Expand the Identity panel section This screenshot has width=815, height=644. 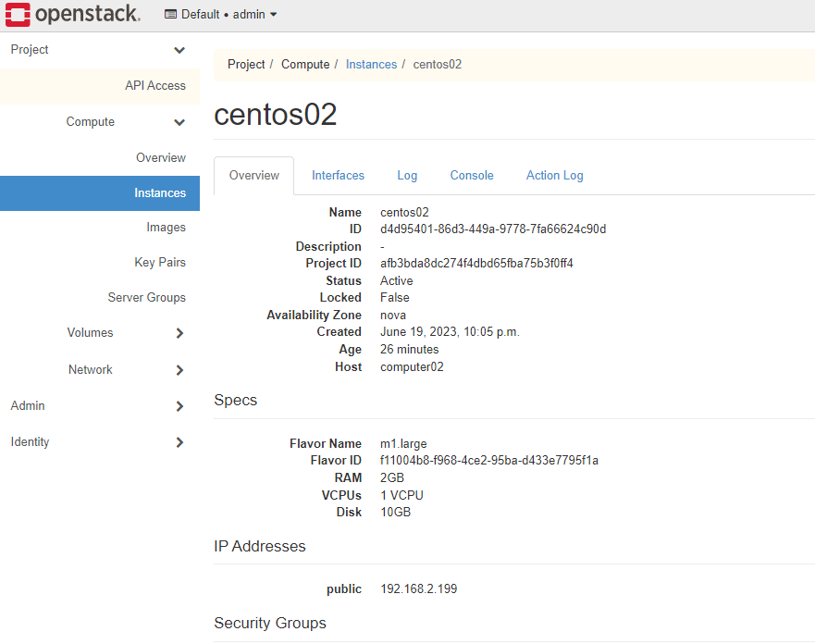tap(179, 442)
